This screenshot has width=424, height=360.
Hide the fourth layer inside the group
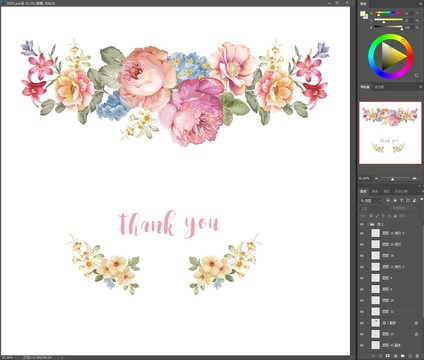click(362, 267)
